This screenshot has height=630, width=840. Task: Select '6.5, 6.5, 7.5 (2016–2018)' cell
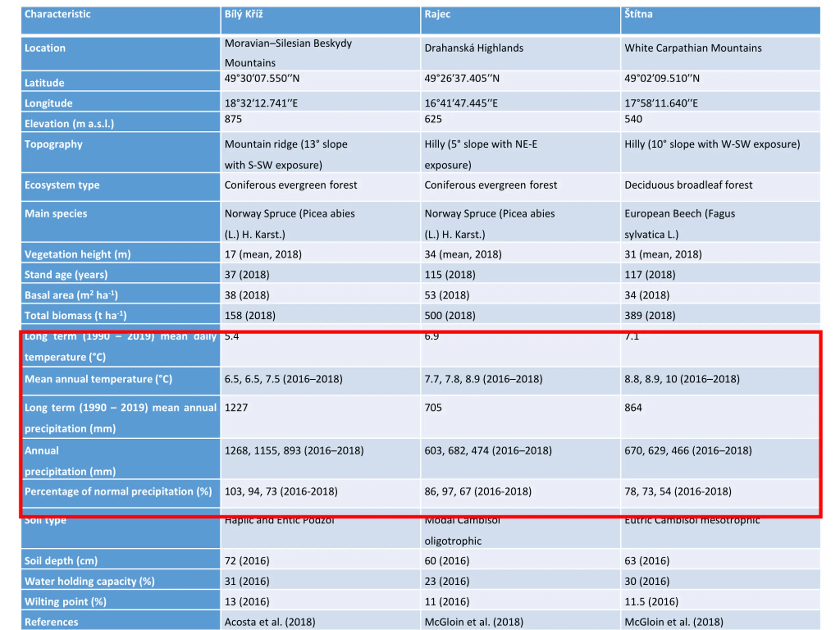[x=321, y=381]
